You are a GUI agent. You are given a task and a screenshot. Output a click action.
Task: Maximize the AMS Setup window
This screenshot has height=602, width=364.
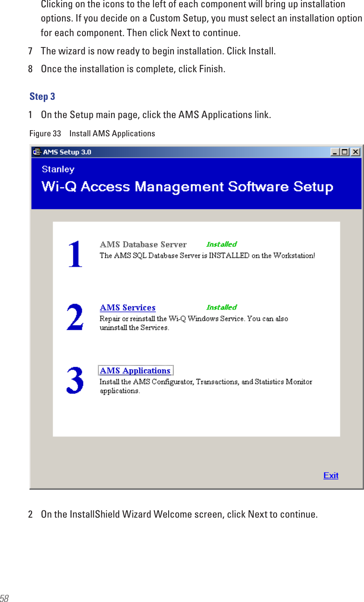pyautogui.click(x=345, y=152)
